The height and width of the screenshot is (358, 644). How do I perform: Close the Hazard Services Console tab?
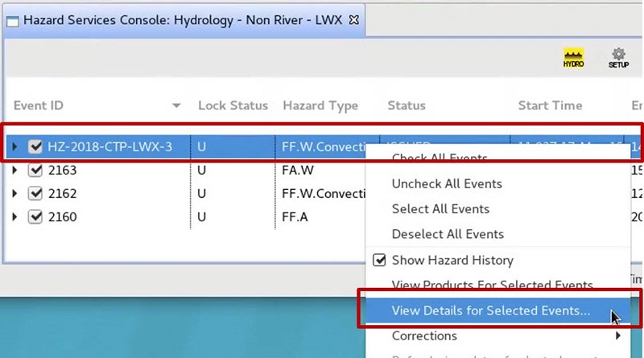(354, 19)
